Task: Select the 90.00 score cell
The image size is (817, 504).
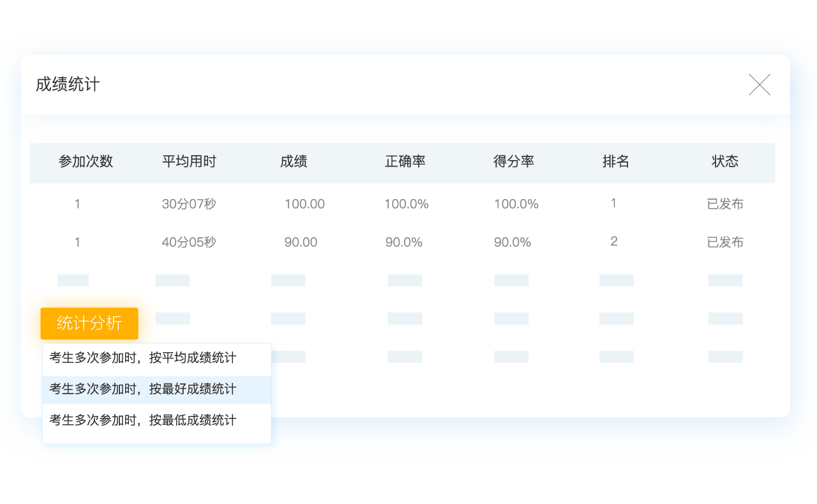Action: click(x=301, y=242)
